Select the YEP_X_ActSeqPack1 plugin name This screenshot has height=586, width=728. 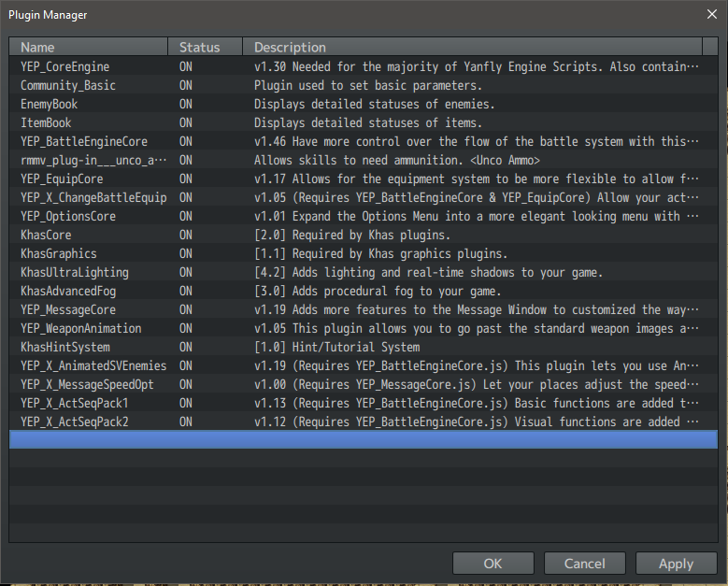tap(74, 403)
